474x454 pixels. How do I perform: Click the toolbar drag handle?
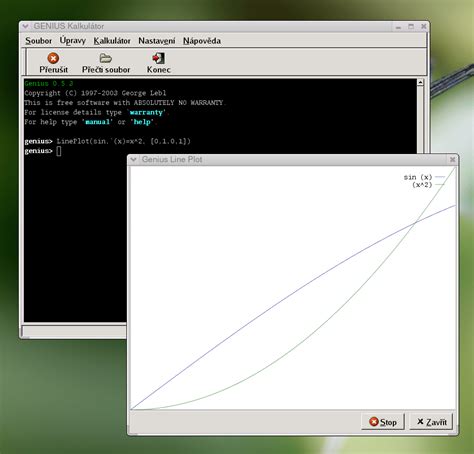(x=24, y=61)
